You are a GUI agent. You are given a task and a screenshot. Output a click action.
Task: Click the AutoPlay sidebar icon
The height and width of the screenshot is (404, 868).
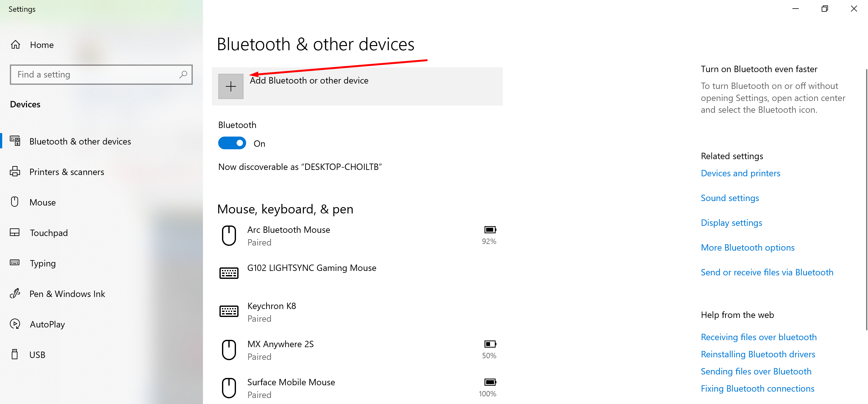15,324
